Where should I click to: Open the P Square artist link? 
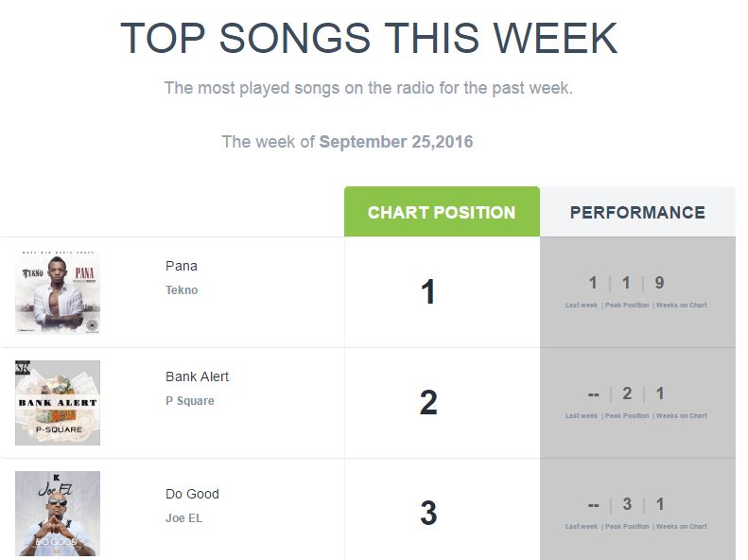click(x=189, y=401)
